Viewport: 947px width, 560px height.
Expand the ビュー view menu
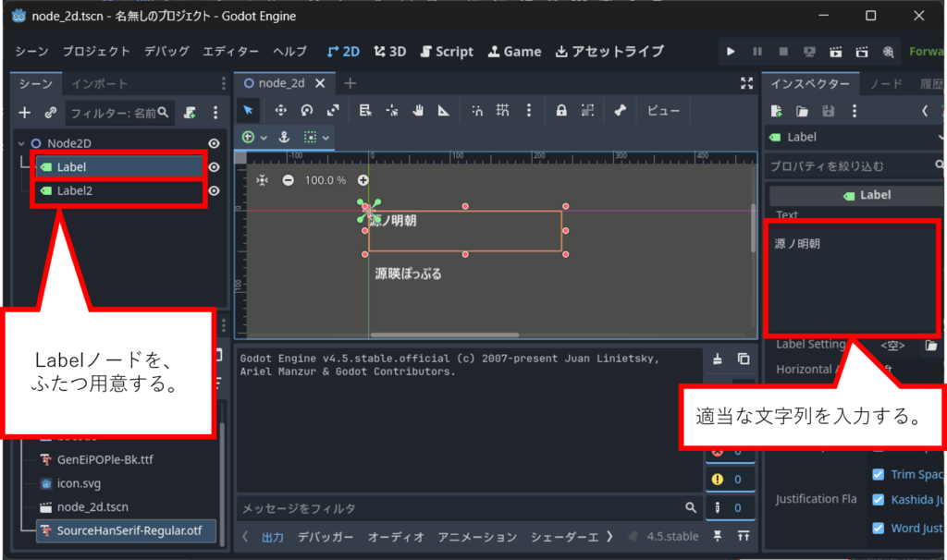[x=663, y=110]
